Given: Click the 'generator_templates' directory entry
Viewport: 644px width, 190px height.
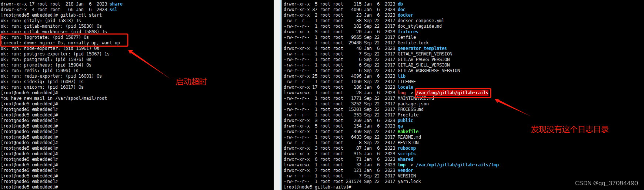Looking at the screenshot, I should pos(422,48).
